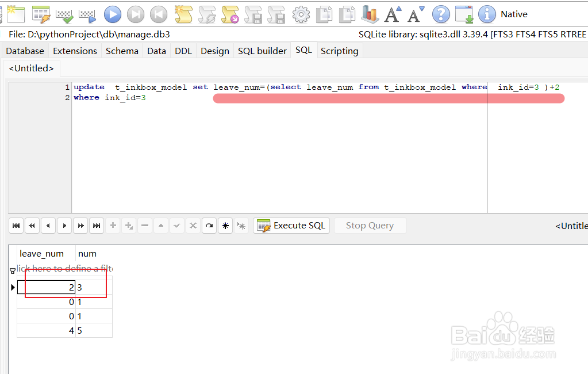Go to the last record navigator button
The image size is (588, 374).
[97, 226]
